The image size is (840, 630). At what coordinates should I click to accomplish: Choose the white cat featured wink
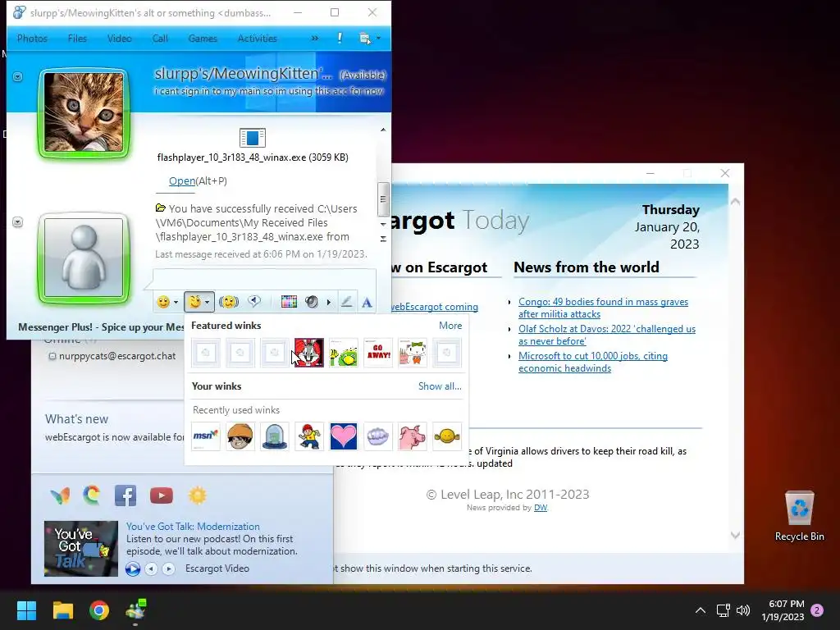[413, 353]
